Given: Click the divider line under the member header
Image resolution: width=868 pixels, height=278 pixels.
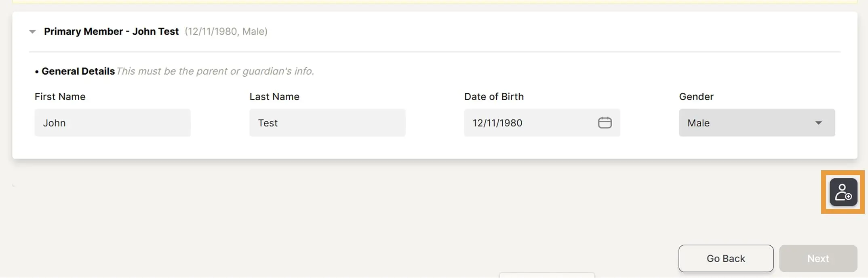Looking at the screenshot, I should 434,52.
